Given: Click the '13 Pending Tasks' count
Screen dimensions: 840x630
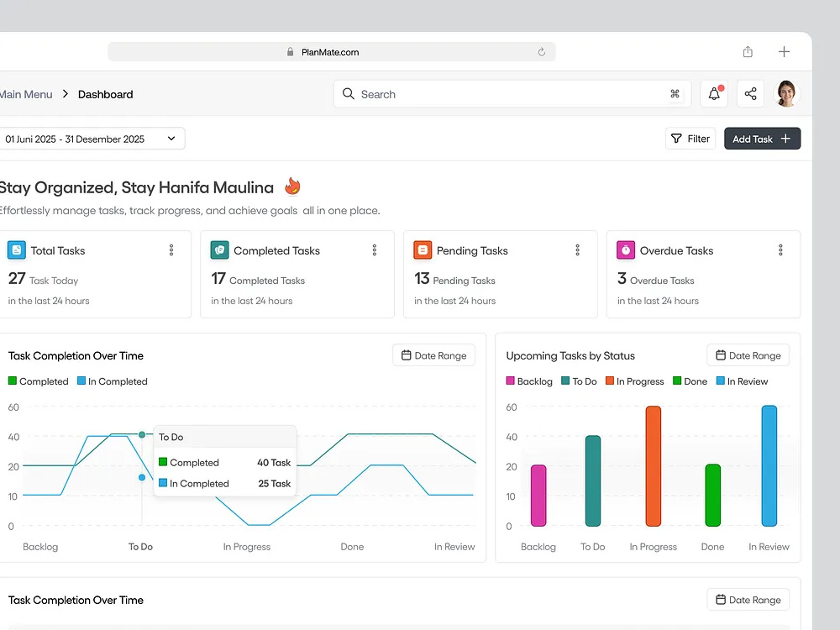Looking at the screenshot, I should [x=454, y=279].
